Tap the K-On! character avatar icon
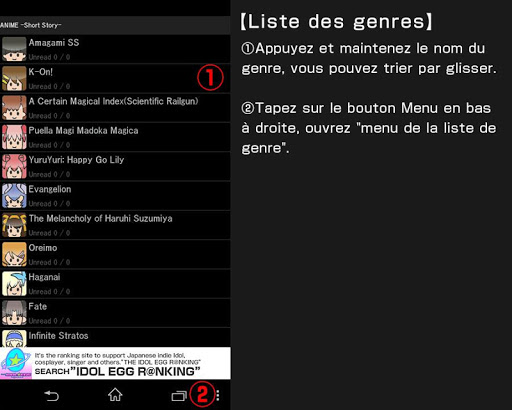 click(x=14, y=78)
